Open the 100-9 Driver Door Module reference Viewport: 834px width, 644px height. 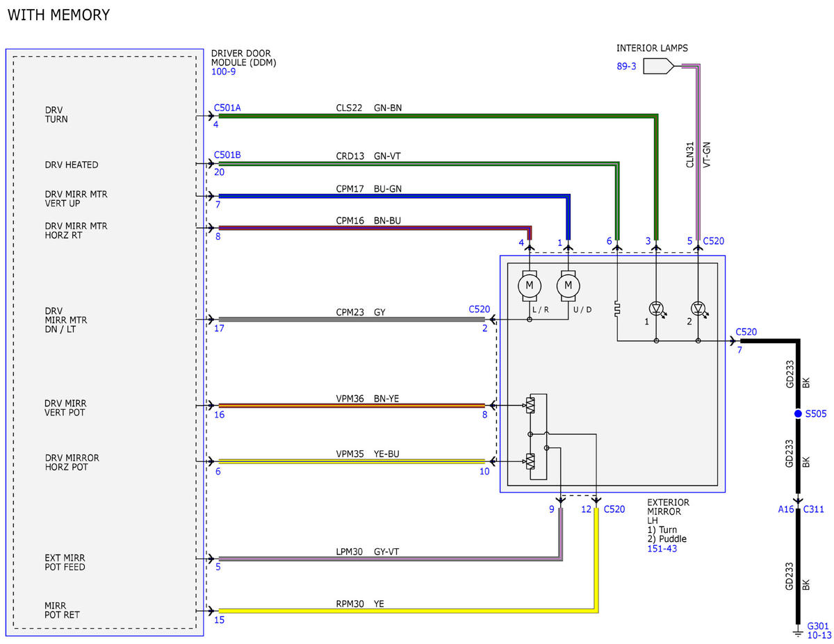[x=224, y=72]
